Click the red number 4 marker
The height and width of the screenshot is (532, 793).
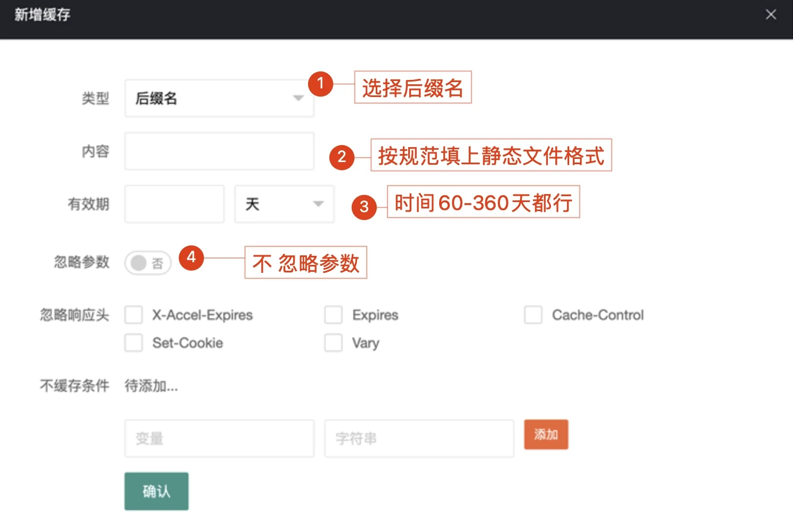point(191,258)
